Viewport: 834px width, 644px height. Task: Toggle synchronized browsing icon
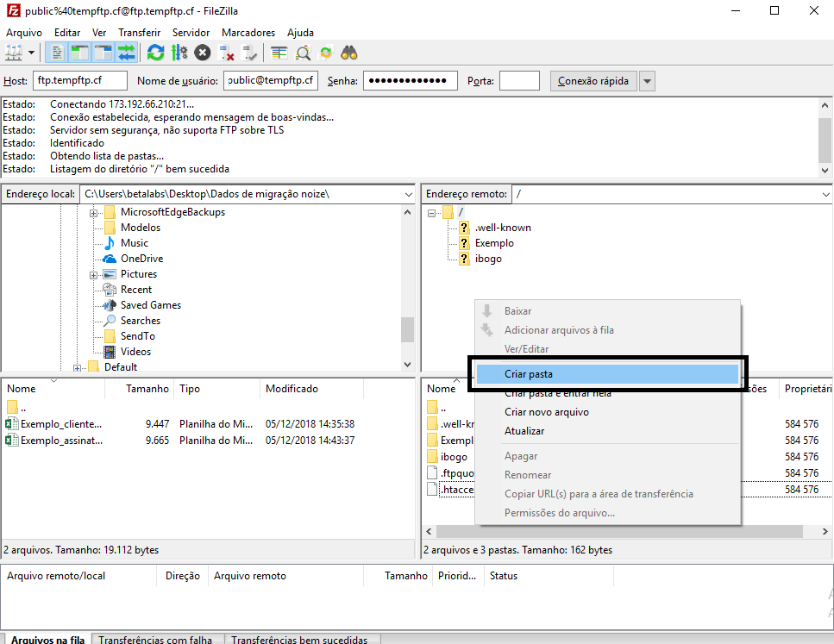(x=326, y=53)
